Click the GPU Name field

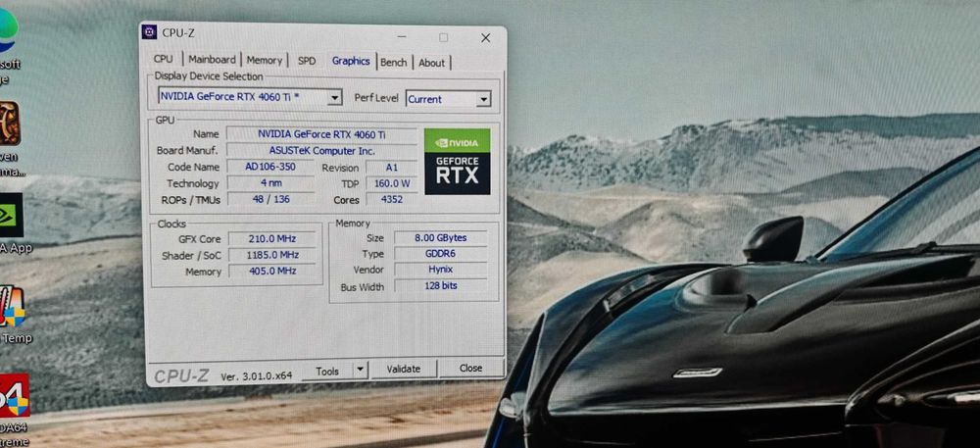click(x=321, y=133)
